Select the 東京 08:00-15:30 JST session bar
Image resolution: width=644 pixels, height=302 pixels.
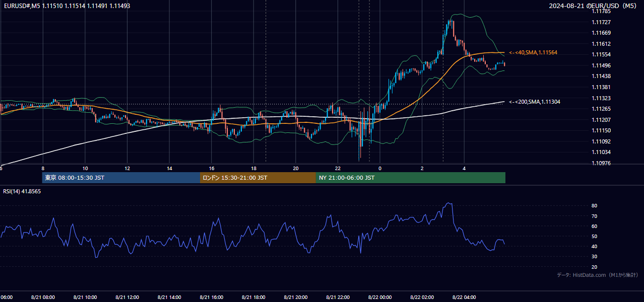click(x=121, y=178)
